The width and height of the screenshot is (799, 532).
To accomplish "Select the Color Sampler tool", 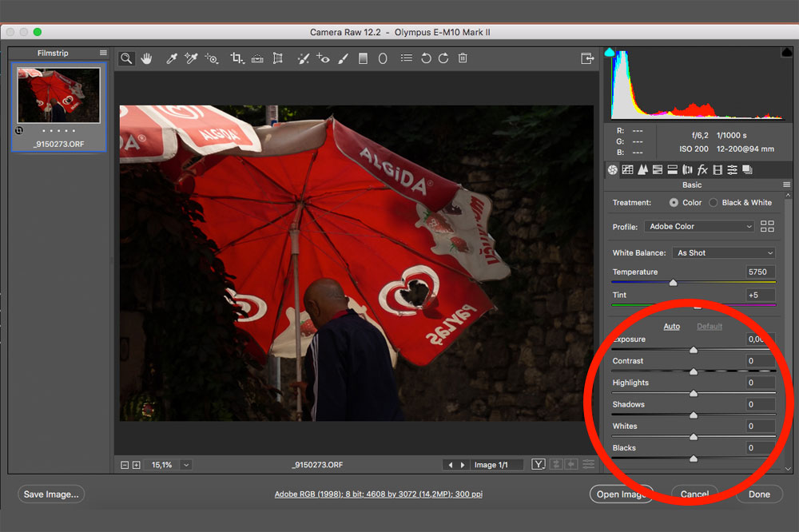I will point(191,58).
